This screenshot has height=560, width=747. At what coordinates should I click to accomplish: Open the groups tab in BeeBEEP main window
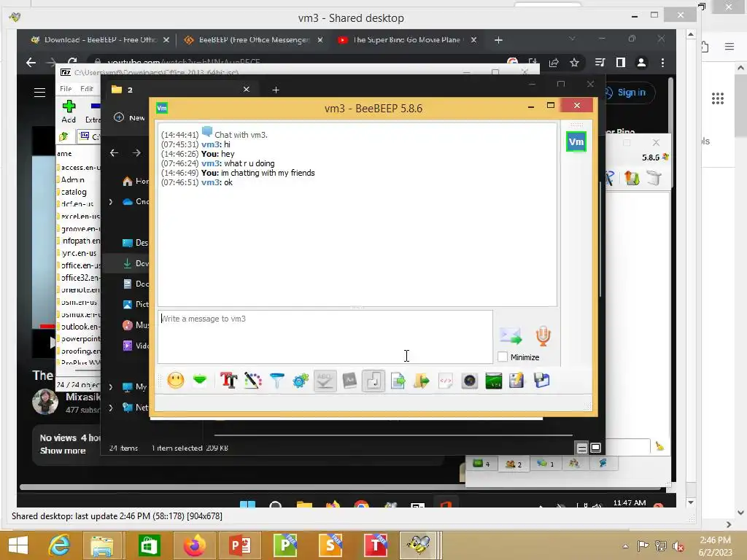coord(573,463)
